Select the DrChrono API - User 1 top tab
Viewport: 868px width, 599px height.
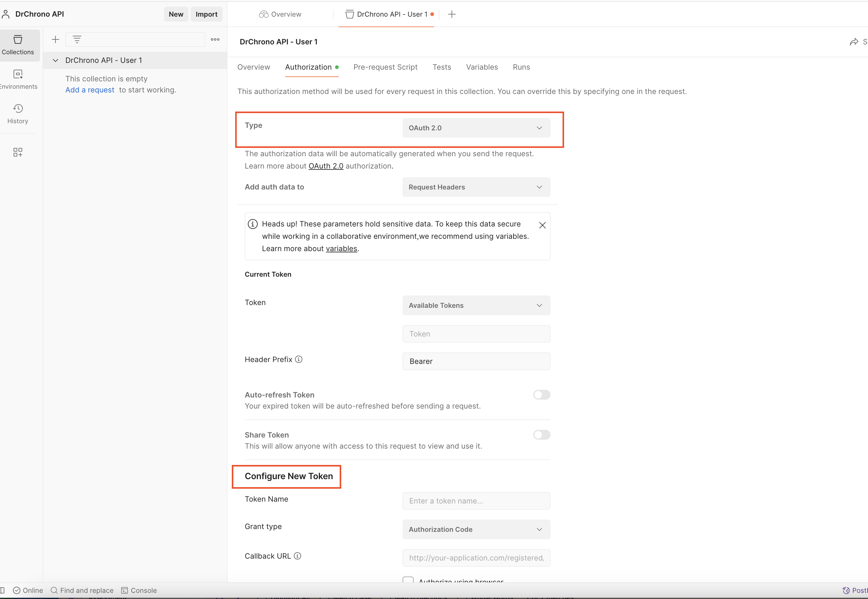pos(386,14)
